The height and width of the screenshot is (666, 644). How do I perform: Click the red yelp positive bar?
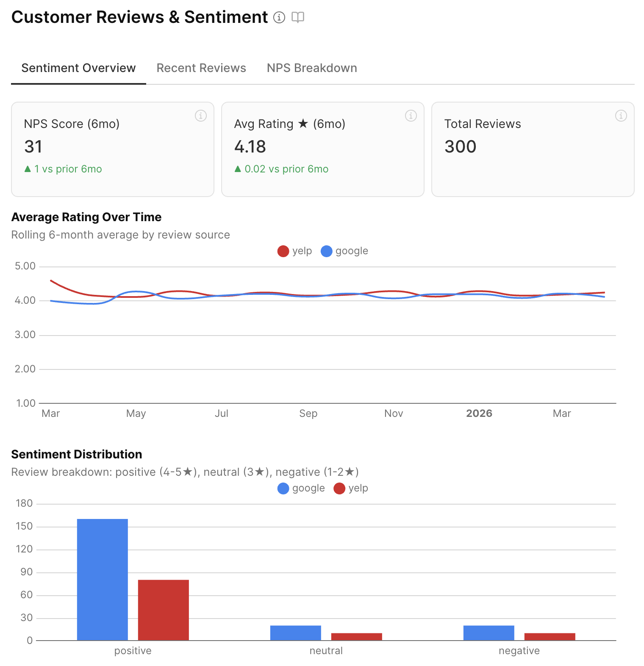pyautogui.click(x=164, y=610)
